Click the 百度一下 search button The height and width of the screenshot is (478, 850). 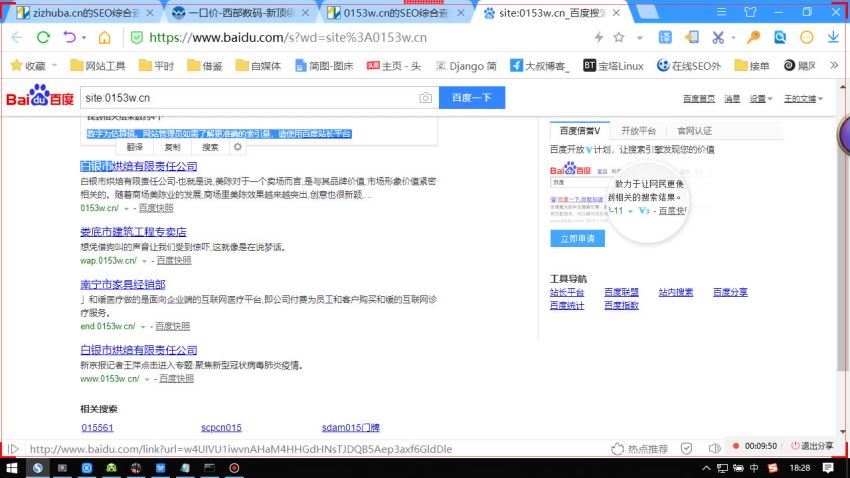pos(472,98)
